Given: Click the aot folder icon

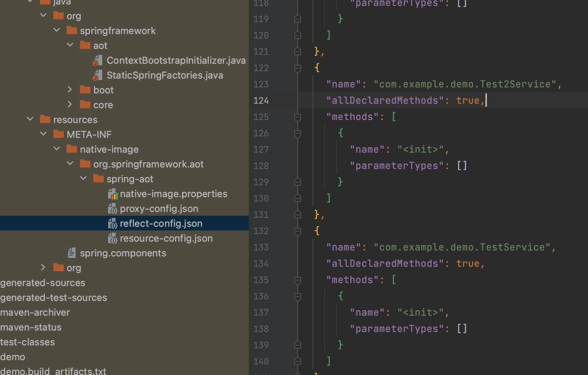Looking at the screenshot, I should (x=85, y=45).
